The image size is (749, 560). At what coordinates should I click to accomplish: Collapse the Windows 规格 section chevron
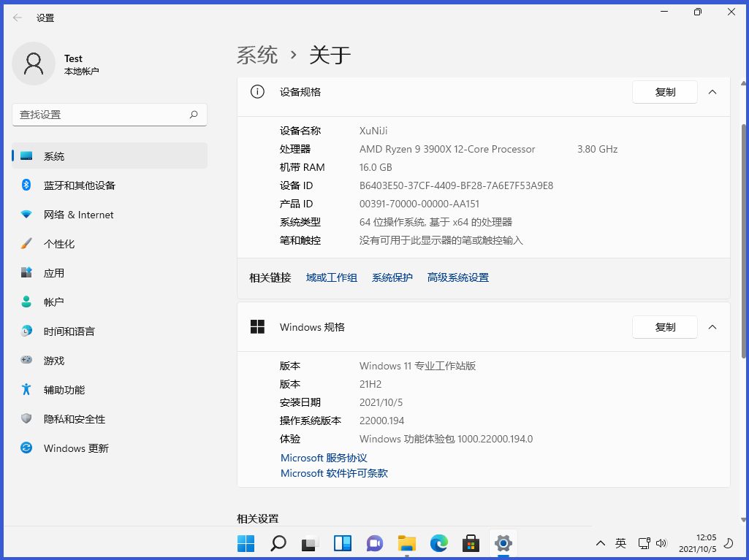click(x=712, y=327)
